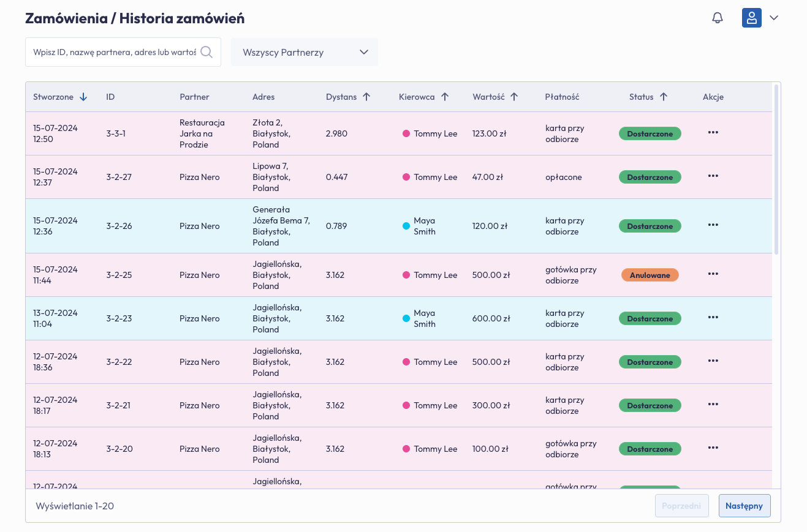Screen dimensions: 807x532
Task: Click address Złota 2, Białystok
Action: point(271,133)
